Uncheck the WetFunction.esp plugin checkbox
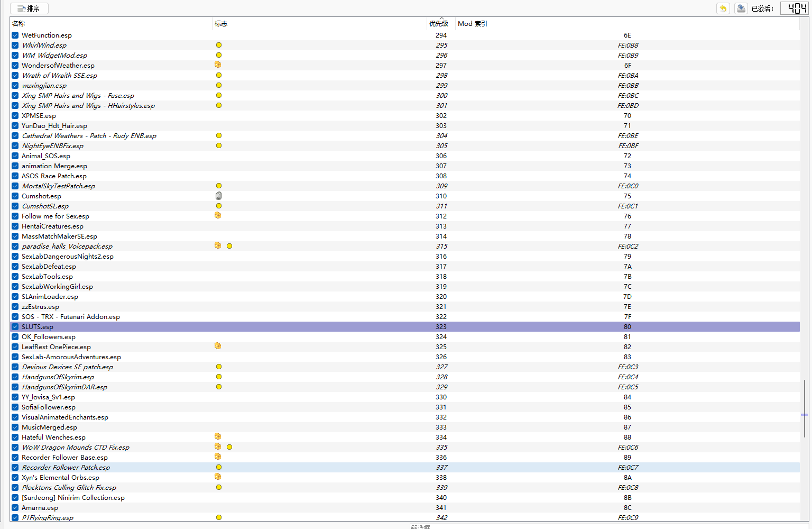The height and width of the screenshot is (529, 812). 15,35
